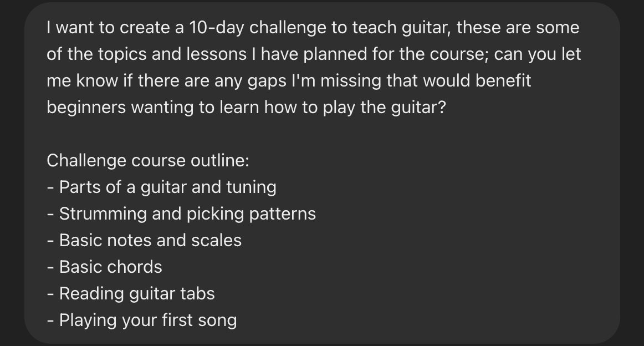Click the 'Basic chords' list item

click(104, 267)
